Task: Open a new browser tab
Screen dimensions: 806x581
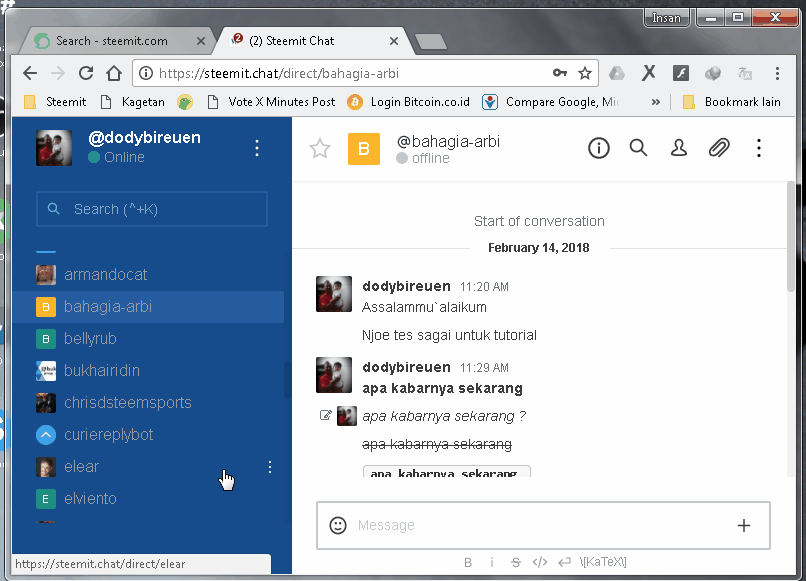Action: [431, 42]
